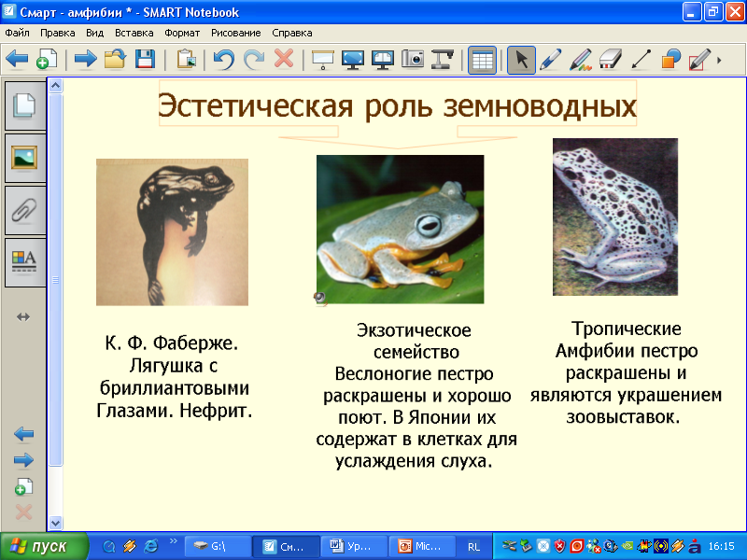Select the spotted tropical frog picture
Image resolution: width=747 pixels, height=560 pixels.
point(615,217)
